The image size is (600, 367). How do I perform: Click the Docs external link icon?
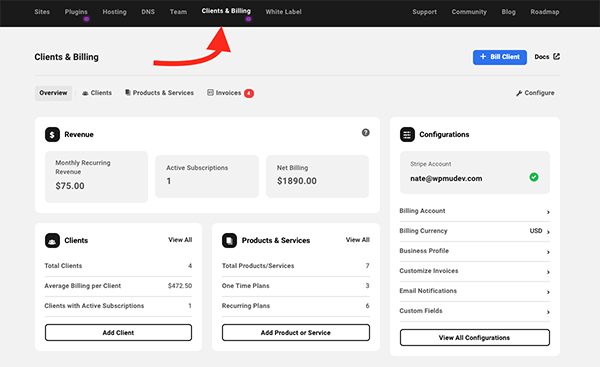coord(556,57)
